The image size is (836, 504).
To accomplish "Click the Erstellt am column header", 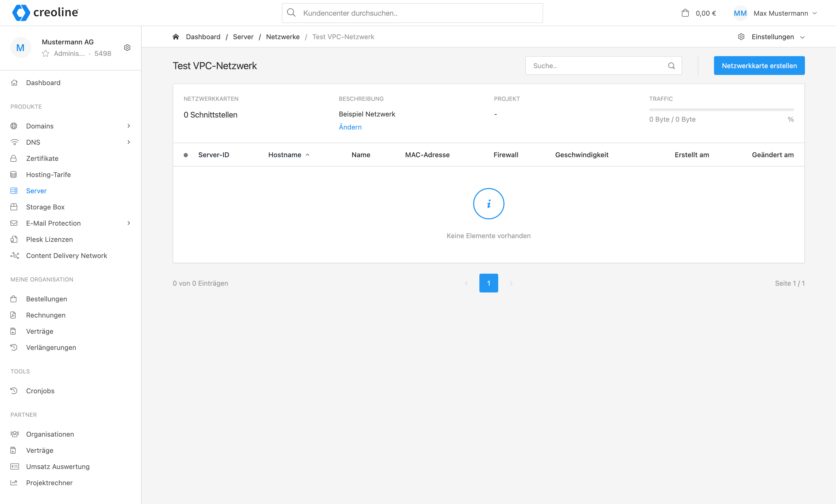I will (692, 155).
